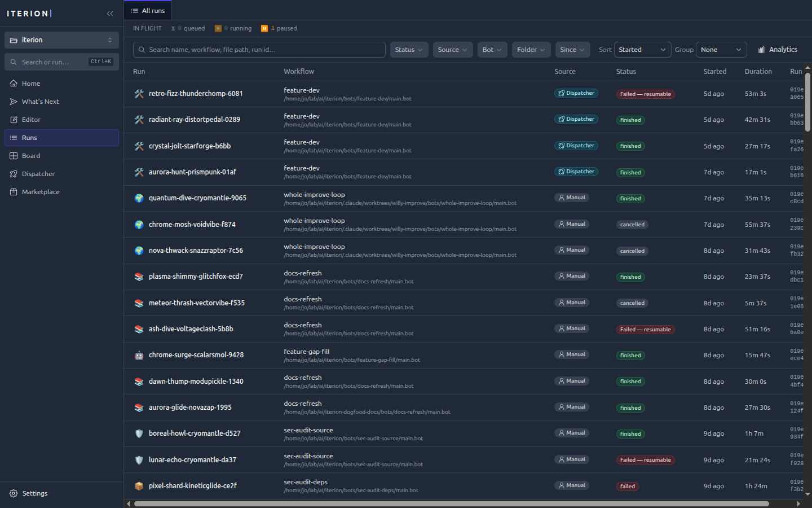The height and width of the screenshot is (508, 812).
Task: Open the Editor pencil icon
Action: [x=14, y=120]
